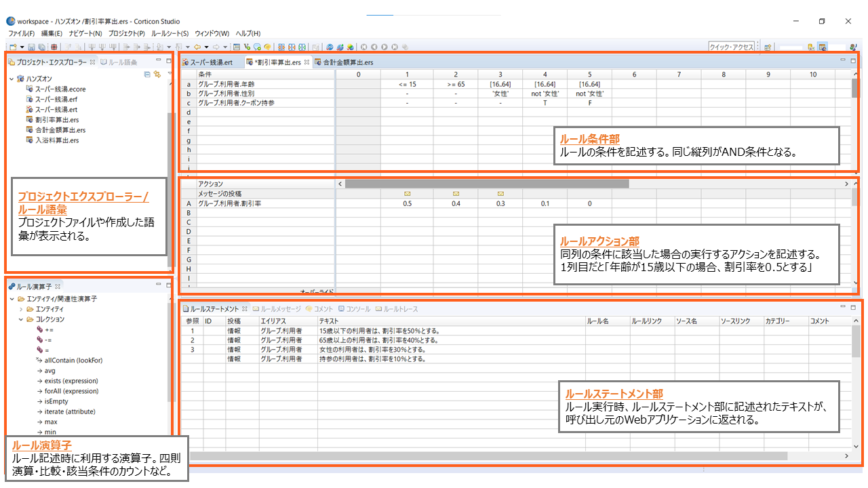This screenshot has height=488, width=868.
Task: Switch to the 合計金額算出.ers tab
Action: point(348,62)
